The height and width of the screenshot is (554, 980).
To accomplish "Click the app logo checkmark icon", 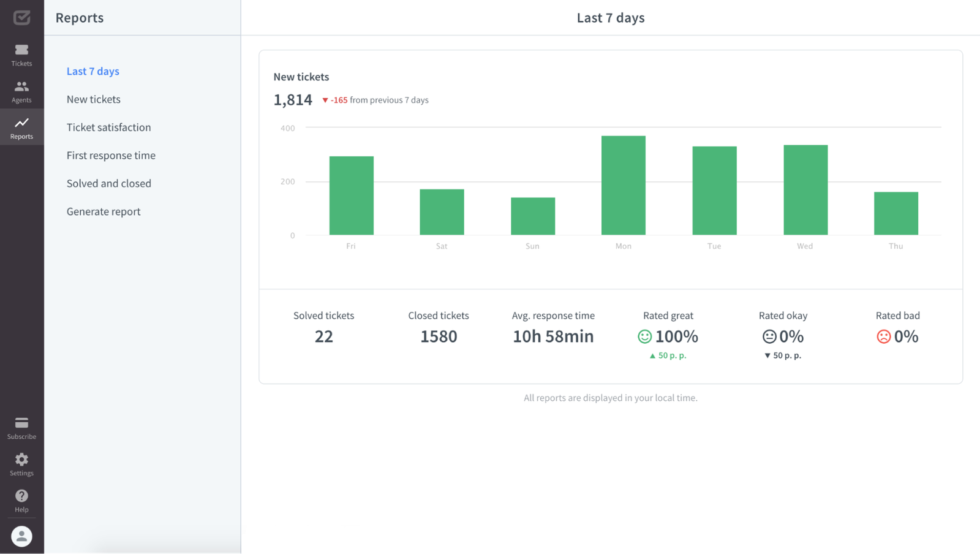I will (21, 17).
